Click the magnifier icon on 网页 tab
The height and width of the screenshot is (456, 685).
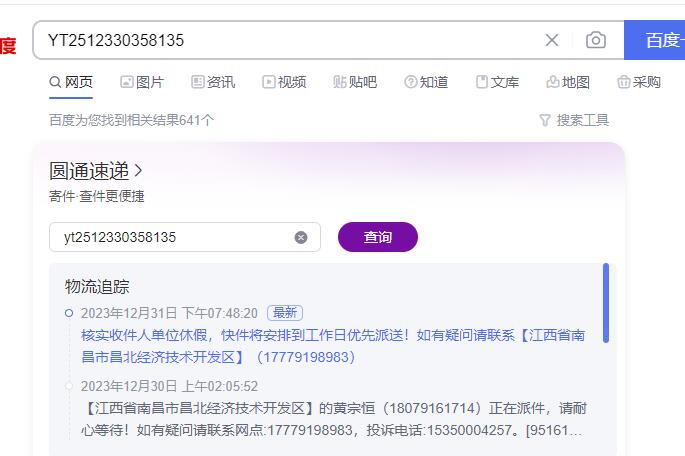tap(55, 82)
